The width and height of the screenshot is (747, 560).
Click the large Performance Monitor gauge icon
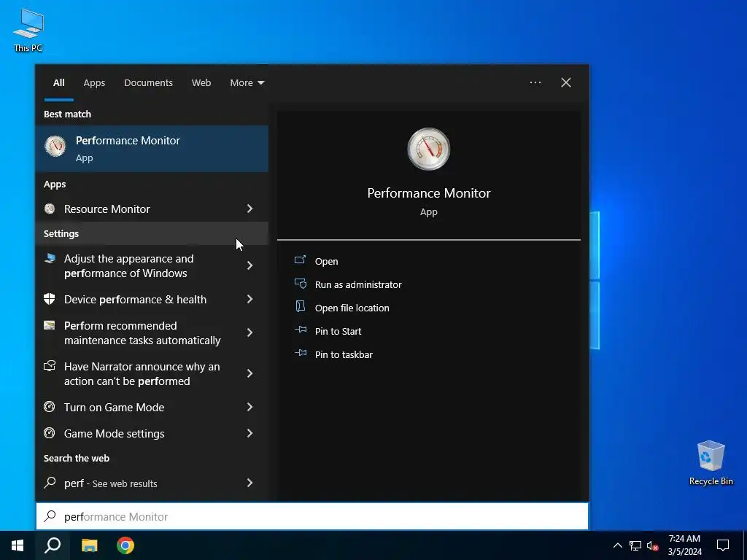coord(429,149)
